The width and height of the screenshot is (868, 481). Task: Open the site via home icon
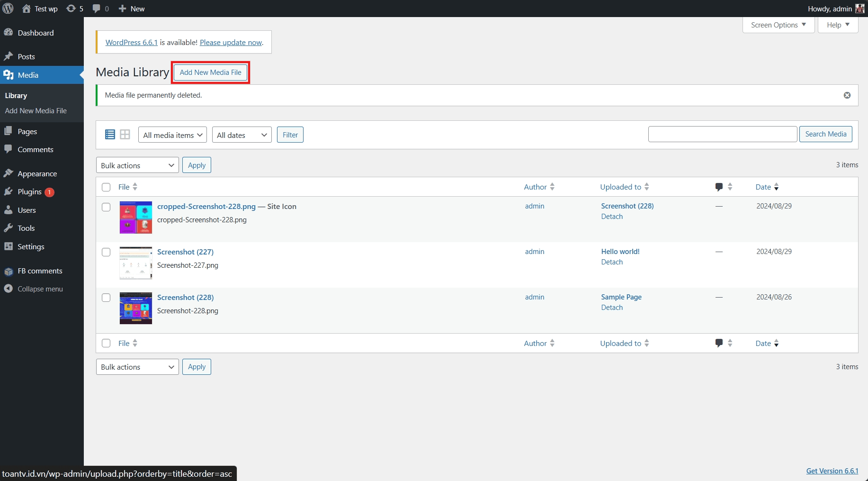pyautogui.click(x=27, y=9)
